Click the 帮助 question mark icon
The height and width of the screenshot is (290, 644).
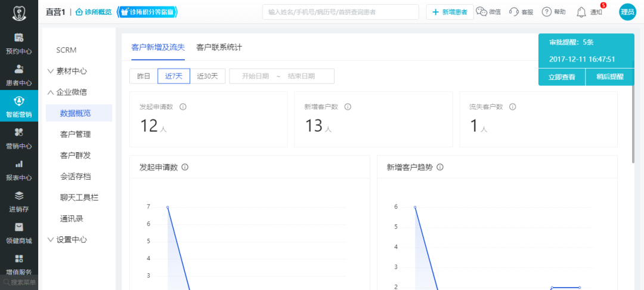pyautogui.click(x=546, y=12)
